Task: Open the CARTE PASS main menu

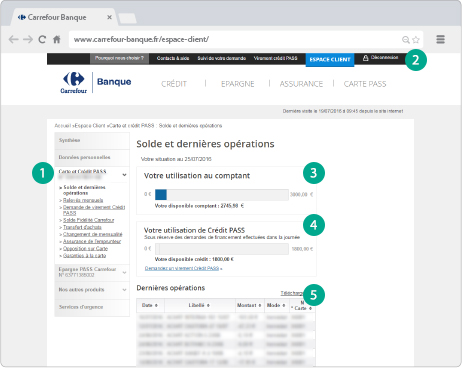Action: click(x=365, y=84)
